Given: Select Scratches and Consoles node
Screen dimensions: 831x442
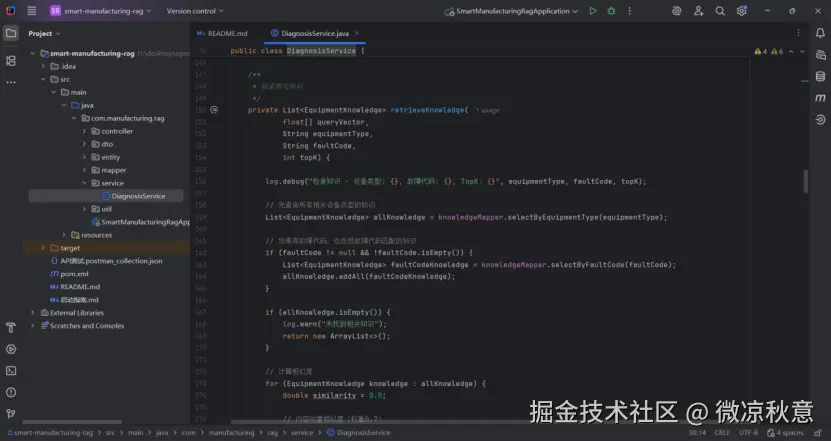Looking at the screenshot, I should (x=82, y=326).
